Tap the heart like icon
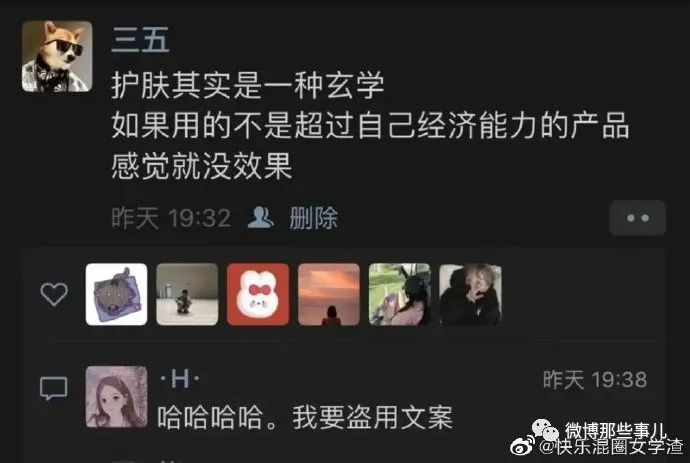Image resolution: width=690 pixels, height=463 pixels. tap(54, 294)
